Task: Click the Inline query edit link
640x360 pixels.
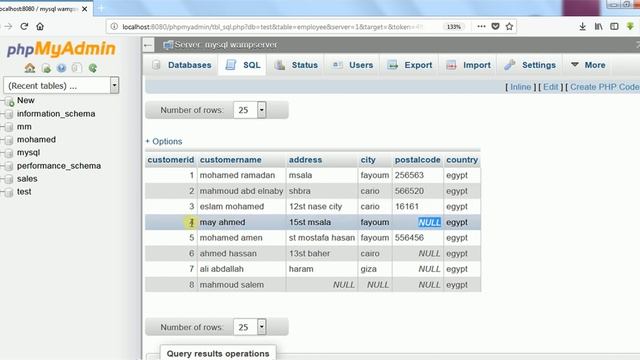Action: pyautogui.click(x=520, y=87)
